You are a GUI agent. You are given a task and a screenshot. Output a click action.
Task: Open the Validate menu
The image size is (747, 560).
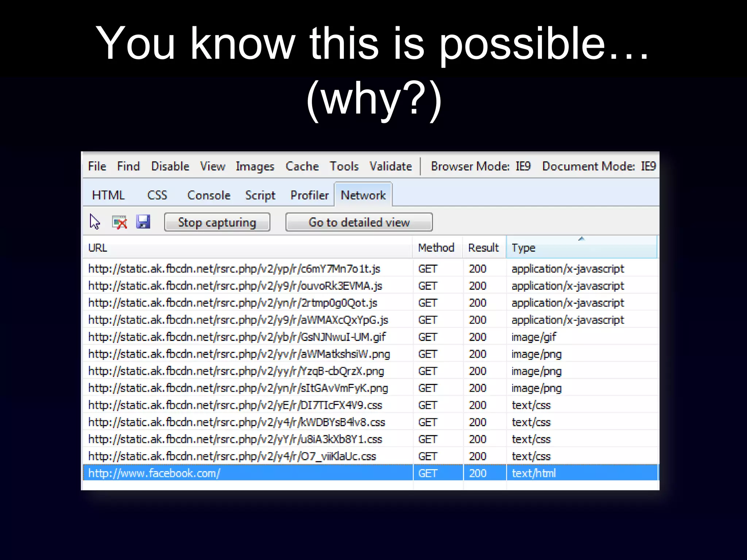(x=391, y=166)
